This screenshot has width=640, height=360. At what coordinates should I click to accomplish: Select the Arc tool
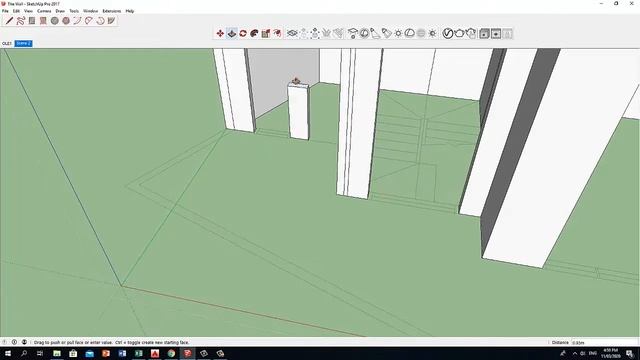(x=78, y=21)
